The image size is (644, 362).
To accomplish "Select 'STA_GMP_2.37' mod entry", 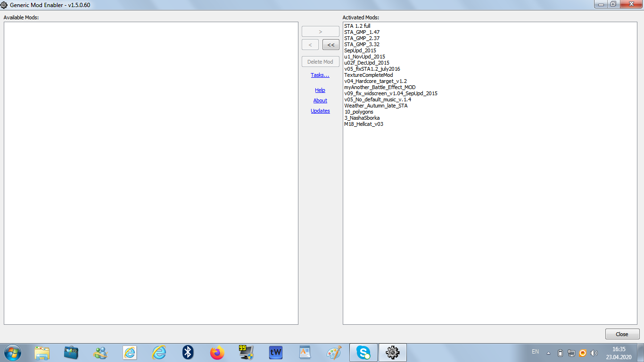I will click(x=362, y=38).
